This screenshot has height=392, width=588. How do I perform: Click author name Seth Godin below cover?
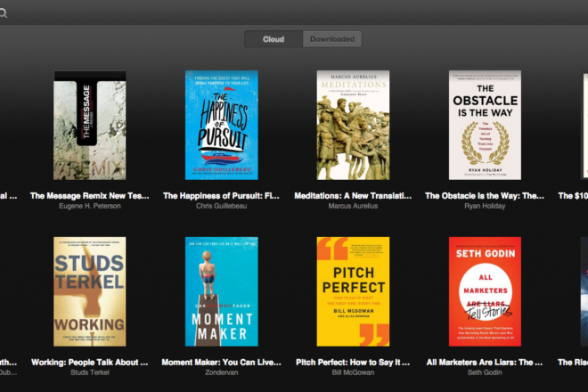pyautogui.click(x=485, y=372)
